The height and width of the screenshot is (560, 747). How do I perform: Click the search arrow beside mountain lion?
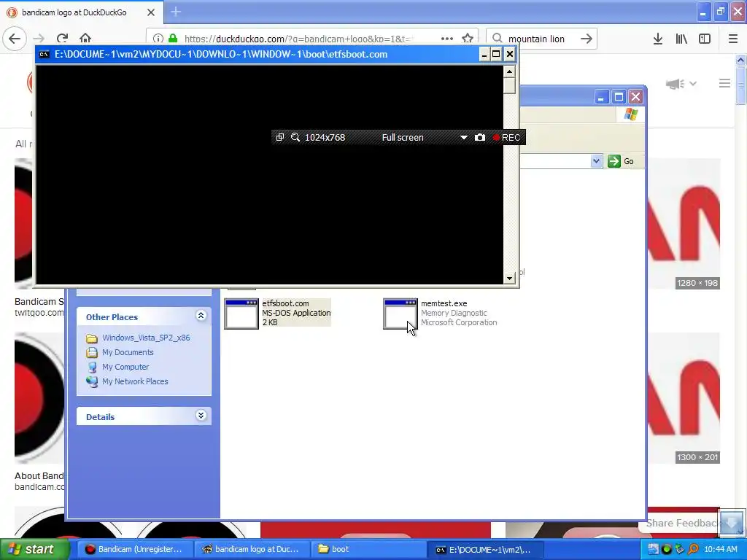coord(587,39)
